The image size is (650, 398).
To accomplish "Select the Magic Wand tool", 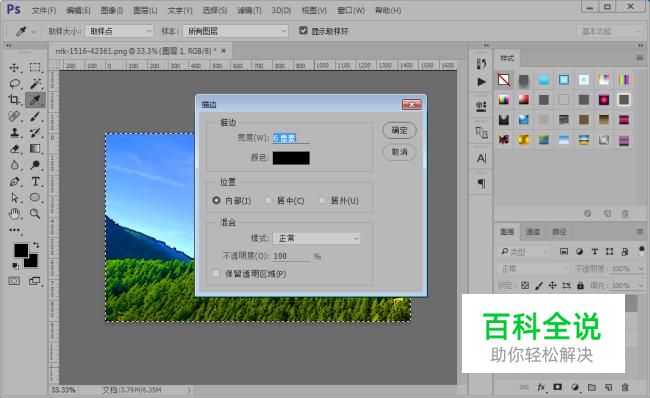I will tap(35, 84).
